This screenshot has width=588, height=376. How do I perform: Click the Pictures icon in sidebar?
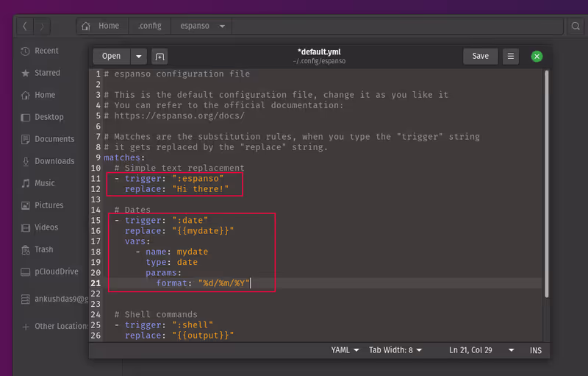[x=25, y=205]
